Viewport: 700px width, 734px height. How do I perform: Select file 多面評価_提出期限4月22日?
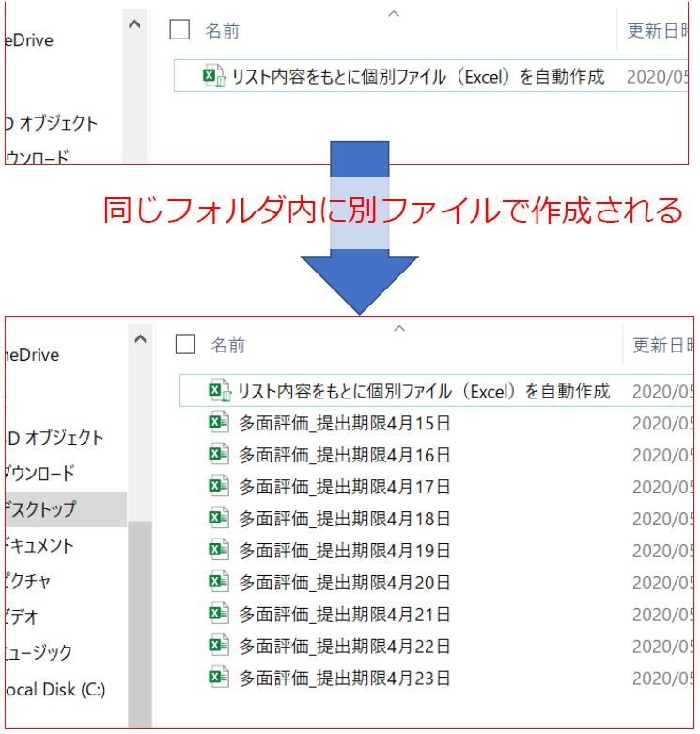[345, 646]
